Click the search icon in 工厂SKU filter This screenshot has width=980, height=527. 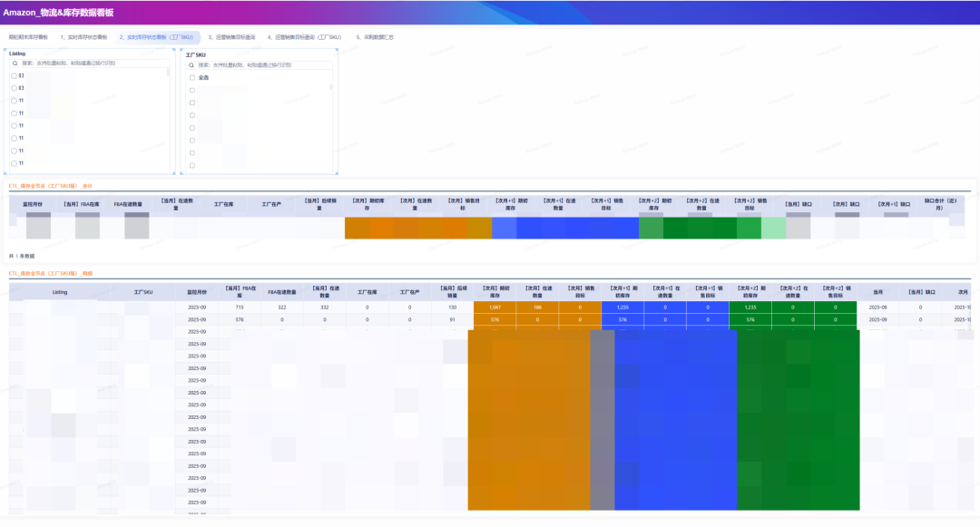pyautogui.click(x=192, y=65)
